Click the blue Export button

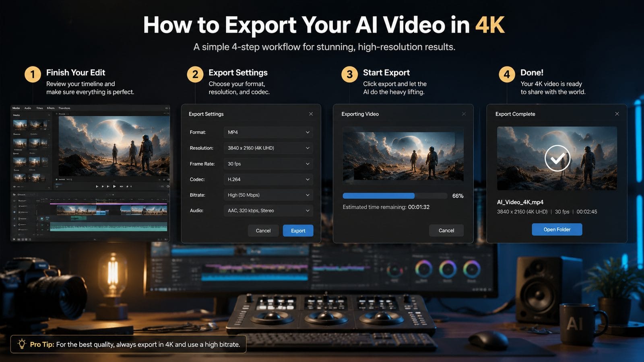[x=298, y=230]
